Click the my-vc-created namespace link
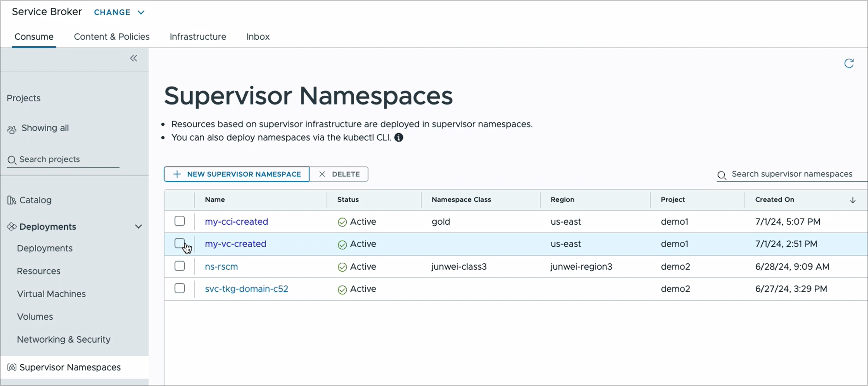 pyautogui.click(x=235, y=244)
